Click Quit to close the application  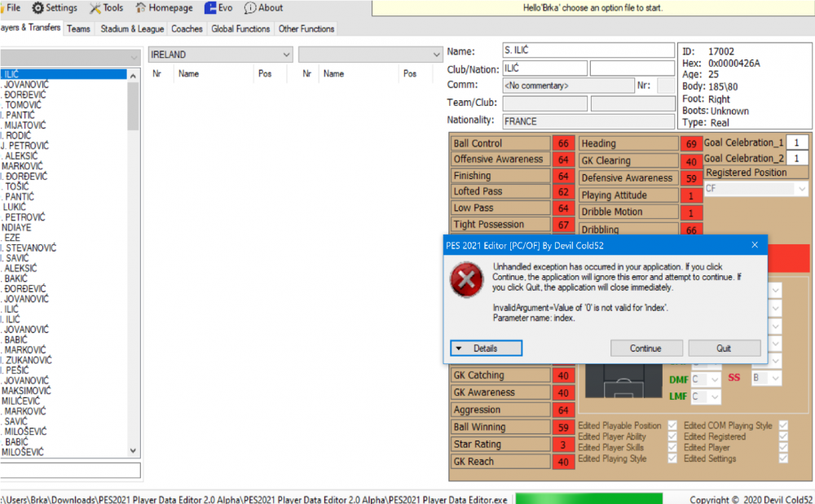pos(724,348)
